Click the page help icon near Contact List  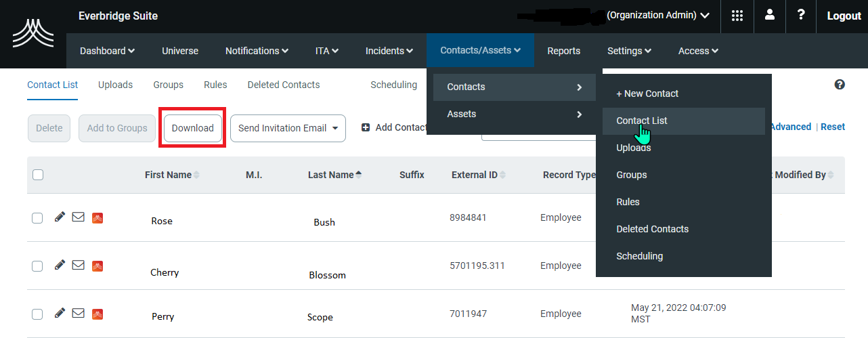(840, 85)
